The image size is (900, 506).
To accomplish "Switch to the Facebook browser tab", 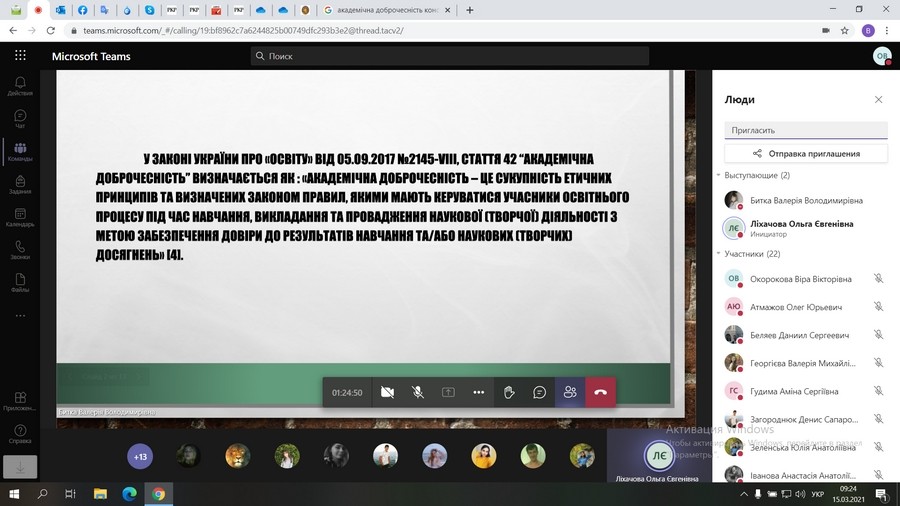I will click(x=83, y=10).
